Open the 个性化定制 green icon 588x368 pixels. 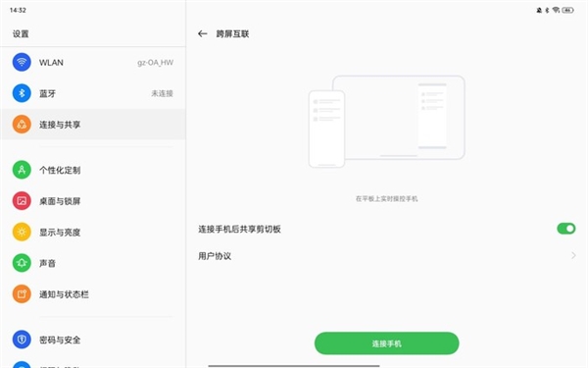coord(22,170)
